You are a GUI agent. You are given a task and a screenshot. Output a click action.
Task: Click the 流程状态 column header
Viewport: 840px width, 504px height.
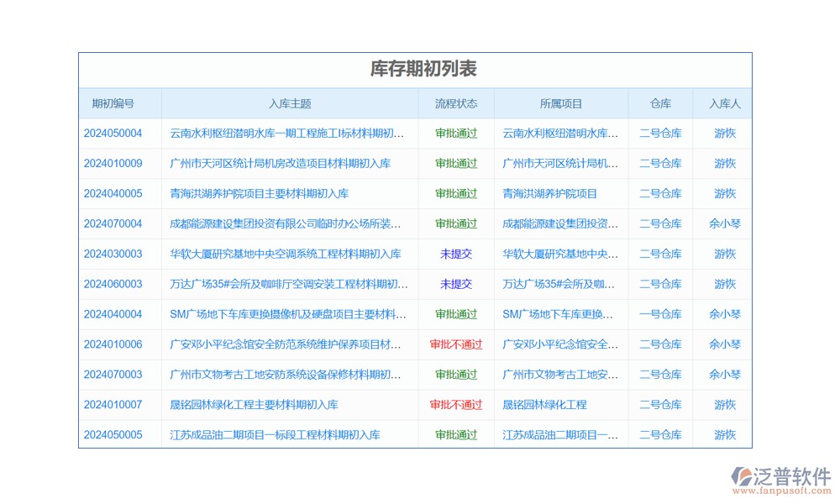pyautogui.click(x=456, y=104)
